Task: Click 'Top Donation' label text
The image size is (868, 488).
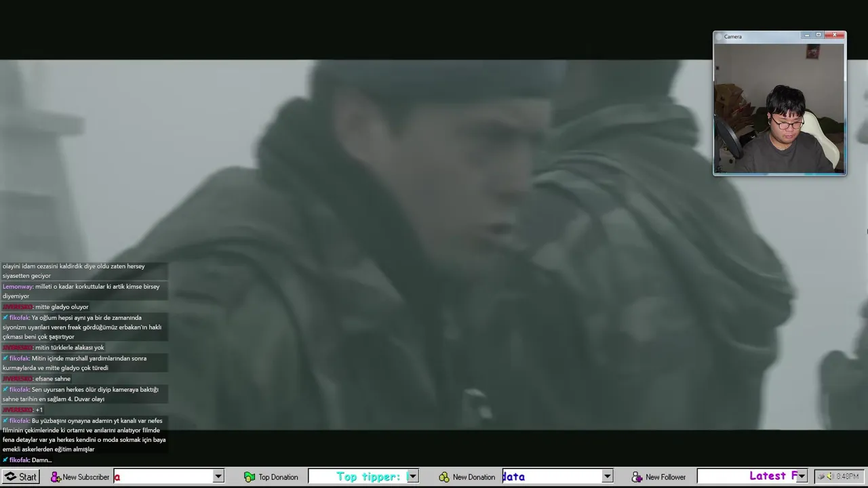Action: [278, 477]
